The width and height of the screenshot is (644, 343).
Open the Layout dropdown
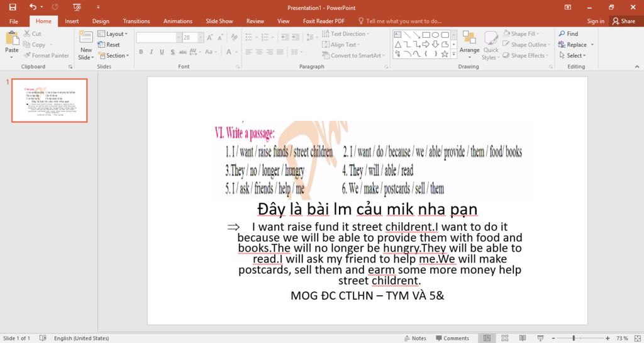pos(113,34)
